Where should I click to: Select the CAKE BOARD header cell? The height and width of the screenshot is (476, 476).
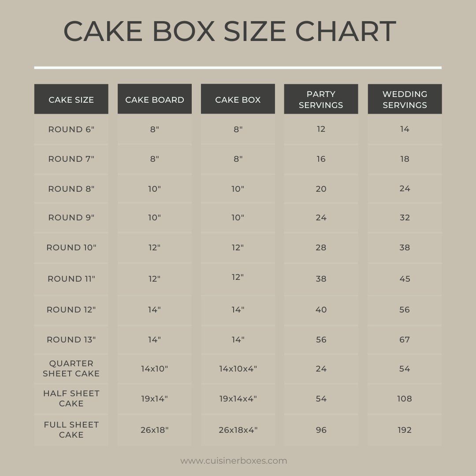pos(155,99)
